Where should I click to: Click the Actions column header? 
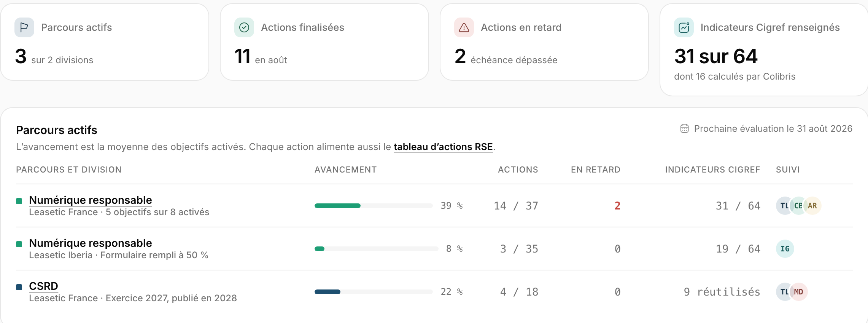coord(518,169)
